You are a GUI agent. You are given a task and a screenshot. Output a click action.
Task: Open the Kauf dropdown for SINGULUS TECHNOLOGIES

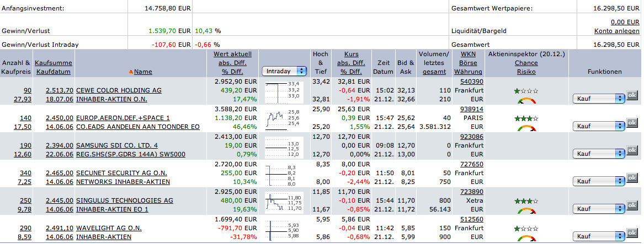[599, 209]
